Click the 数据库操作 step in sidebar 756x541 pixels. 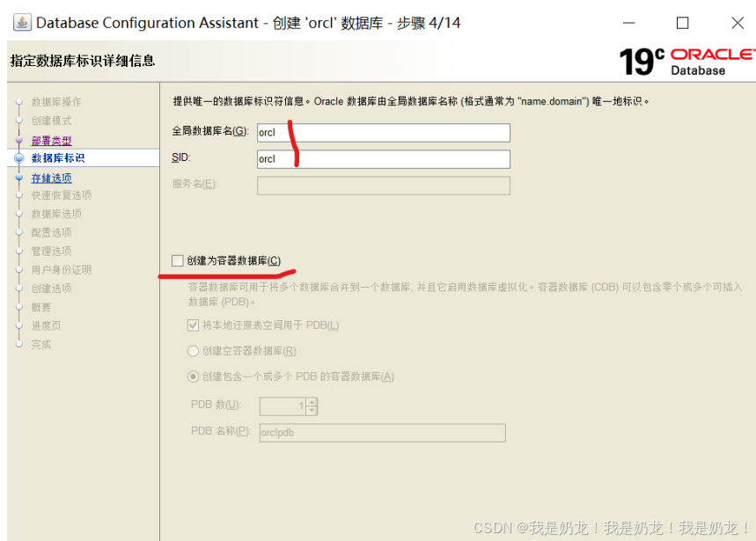[x=56, y=102]
